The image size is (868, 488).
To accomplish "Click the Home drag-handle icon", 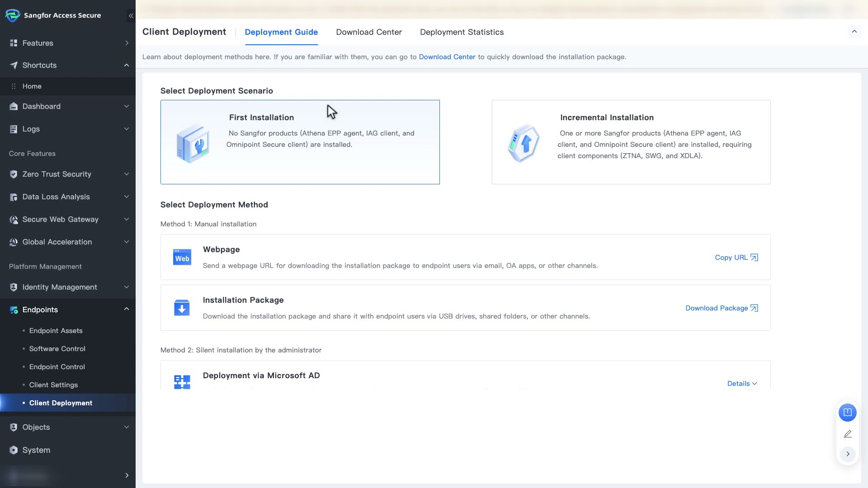I will tap(14, 86).
